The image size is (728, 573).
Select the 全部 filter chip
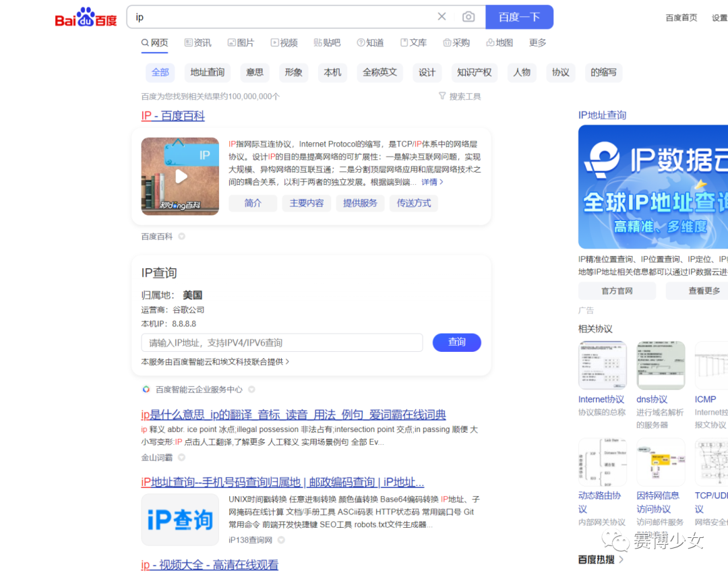160,72
